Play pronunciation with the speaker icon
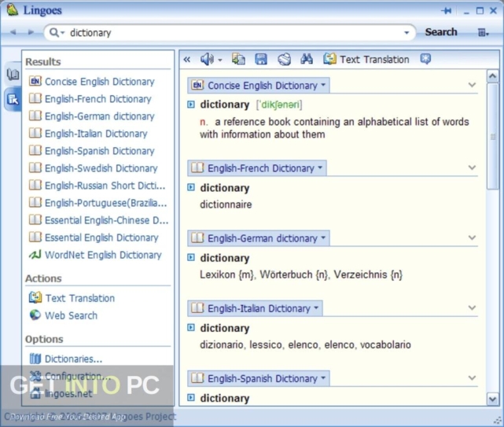Viewport: 504px width, 427px height. pos(207,60)
